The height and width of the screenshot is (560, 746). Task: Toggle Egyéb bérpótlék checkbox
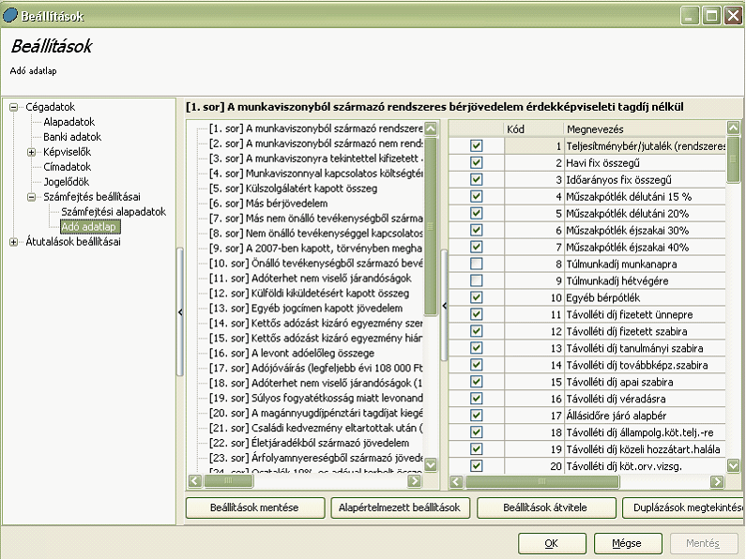(477, 297)
